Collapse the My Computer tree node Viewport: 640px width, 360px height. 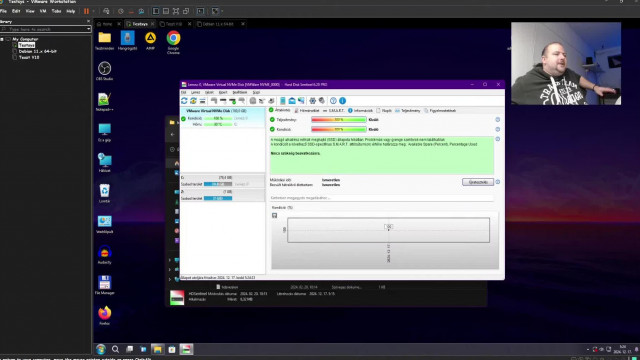click(x=2, y=39)
